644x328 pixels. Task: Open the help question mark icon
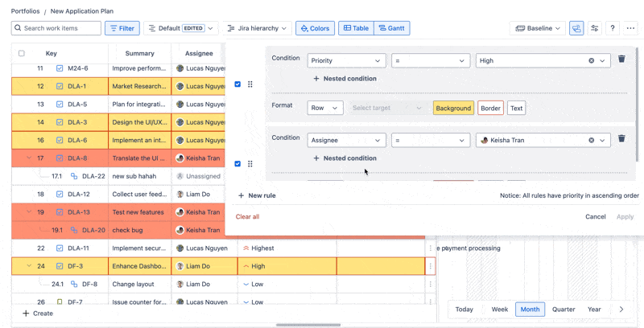click(x=613, y=28)
